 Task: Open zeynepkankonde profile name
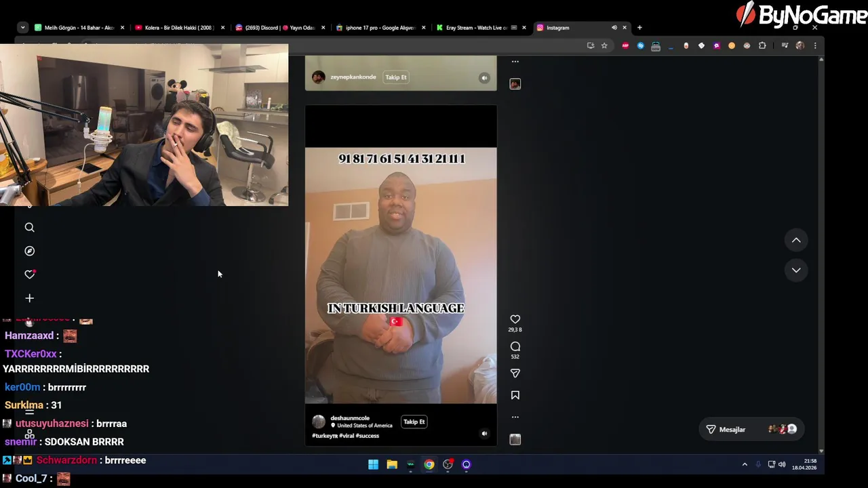pyautogui.click(x=353, y=77)
